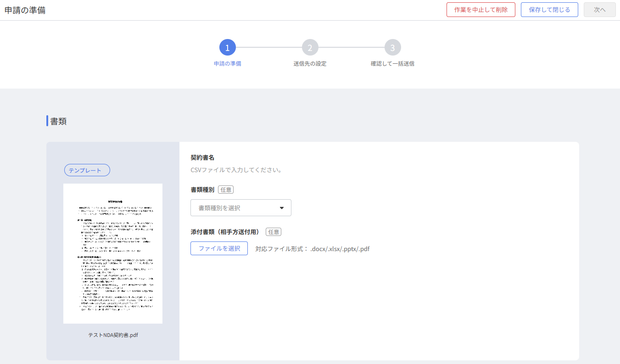Click the 対応ファイル形式 hint text
Image resolution: width=620 pixels, height=364 pixels.
(312, 249)
